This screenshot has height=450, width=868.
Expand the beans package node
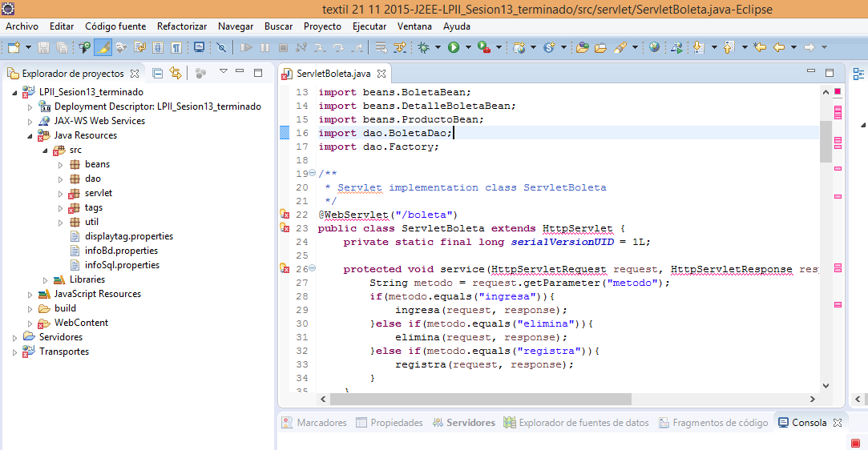(60, 164)
